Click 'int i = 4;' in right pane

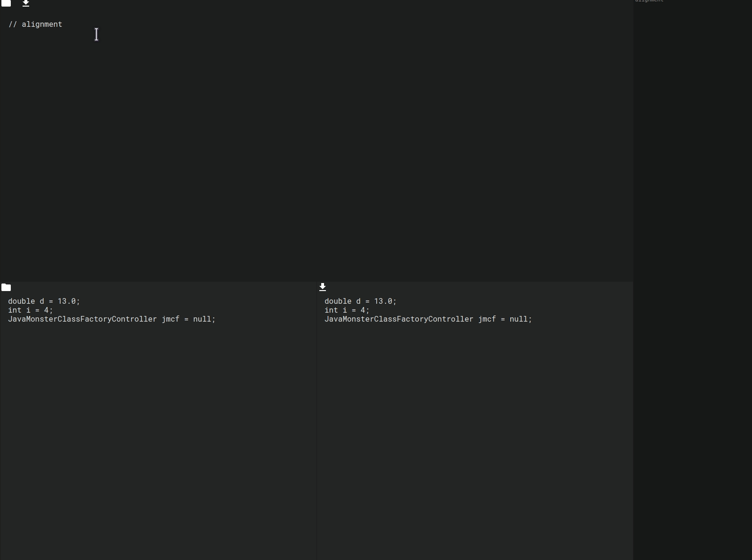(347, 310)
